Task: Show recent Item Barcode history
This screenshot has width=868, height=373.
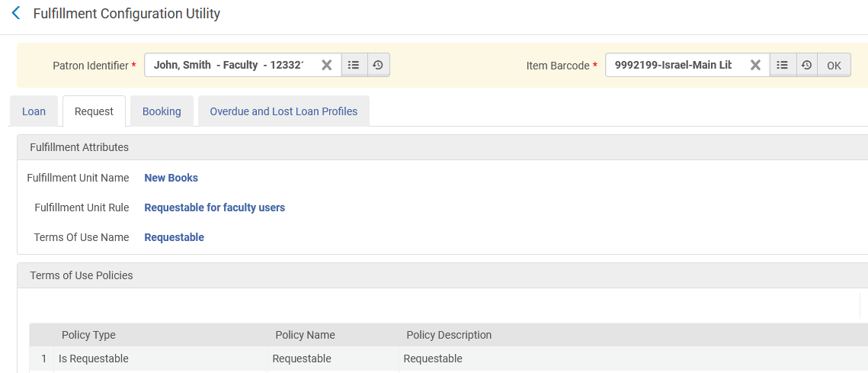Action: click(806, 66)
